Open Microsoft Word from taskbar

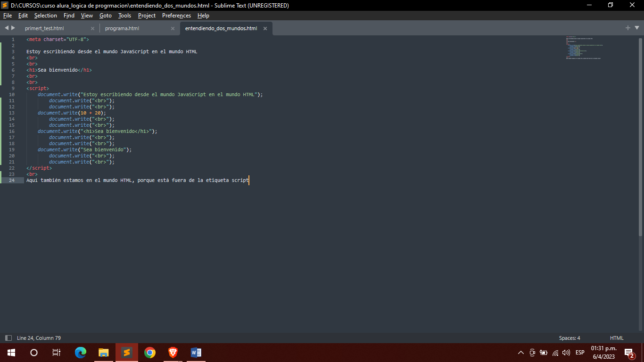[196, 353]
